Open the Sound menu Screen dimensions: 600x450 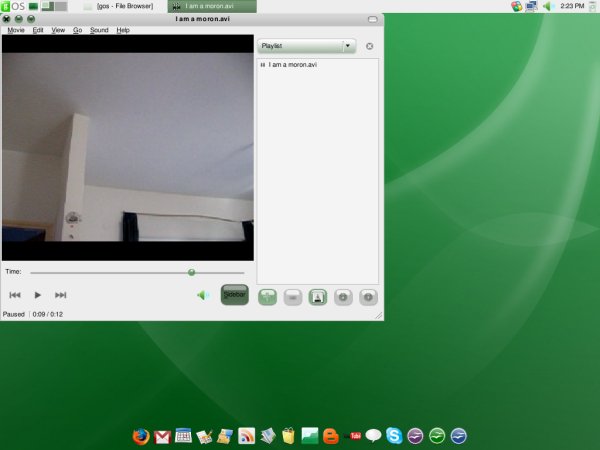click(99, 30)
